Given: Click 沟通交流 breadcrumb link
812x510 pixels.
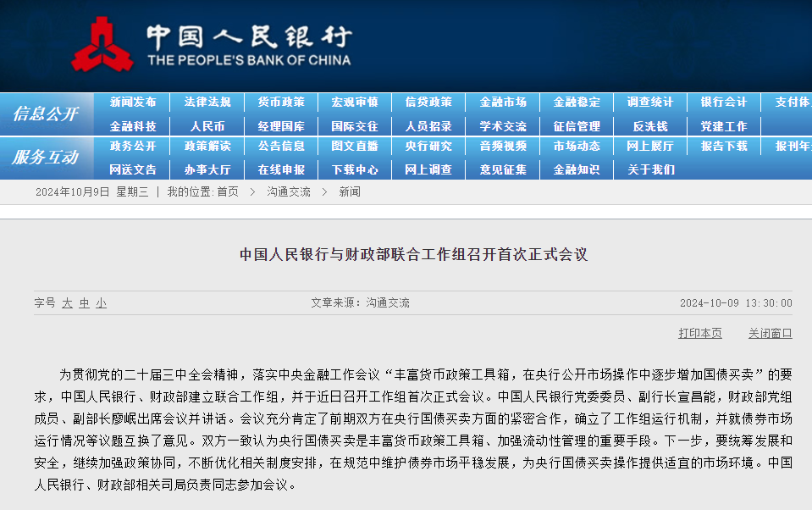Looking at the screenshot, I should [289, 192].
